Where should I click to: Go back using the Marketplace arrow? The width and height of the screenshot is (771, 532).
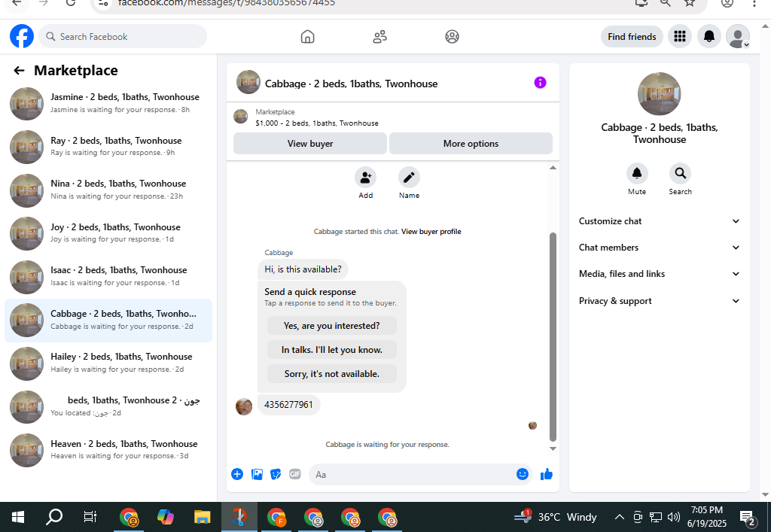coord(19,71)
